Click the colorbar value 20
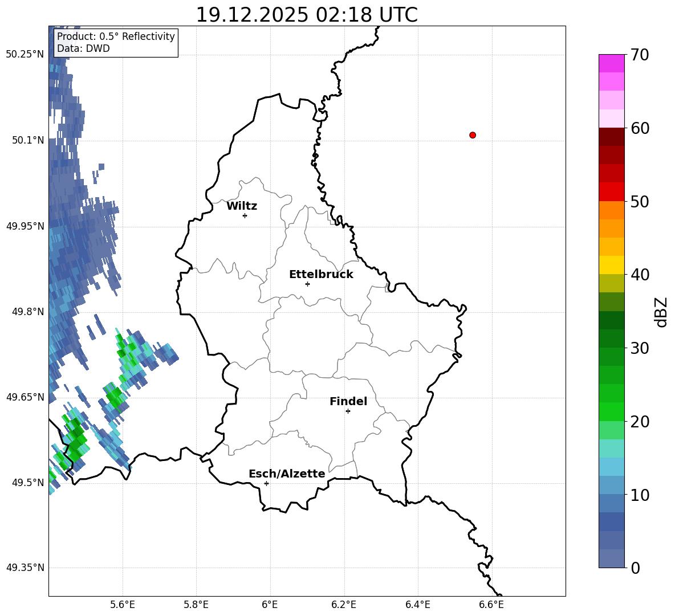 click(640, 421)
